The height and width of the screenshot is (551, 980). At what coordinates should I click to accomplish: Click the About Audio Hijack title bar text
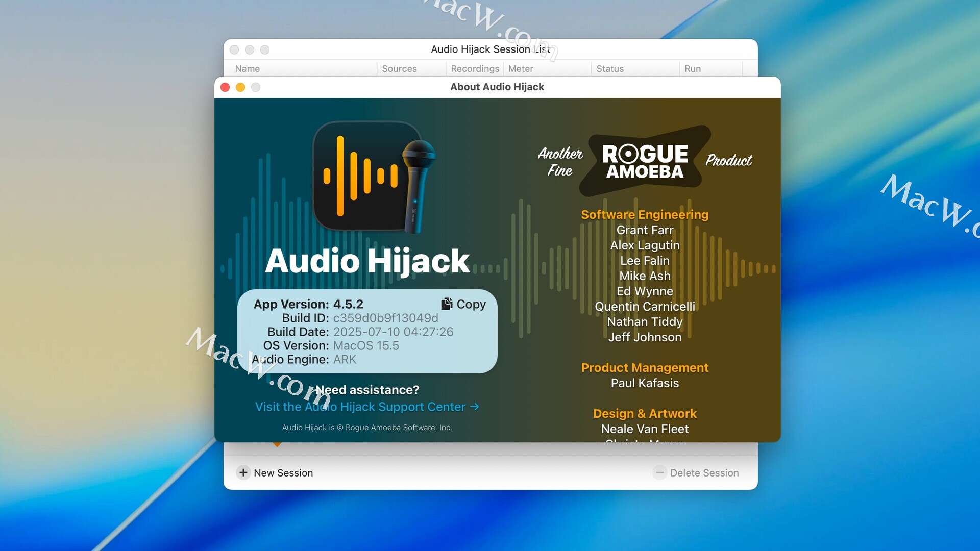click(x=497, y=87)
